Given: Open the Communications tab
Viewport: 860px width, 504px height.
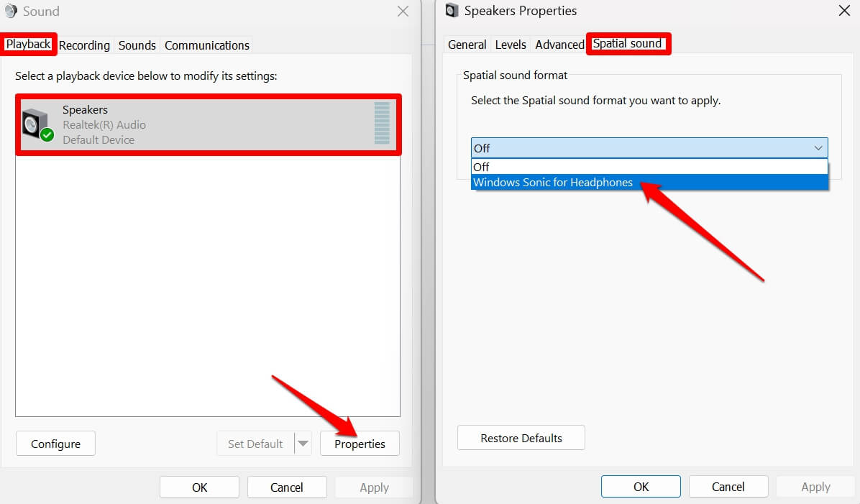Looking at the screenshot, I should [x=206, y=45].
